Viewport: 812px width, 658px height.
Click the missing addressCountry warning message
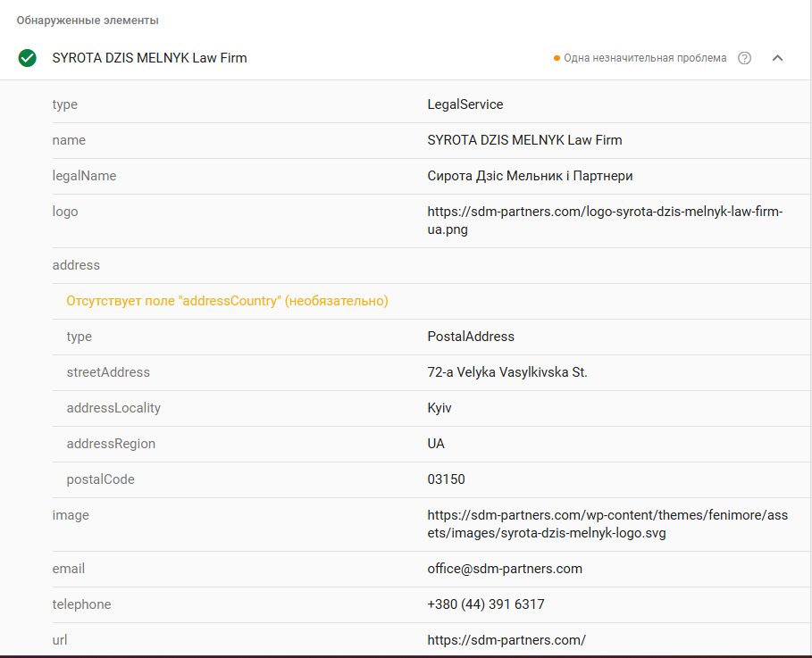point(227,301)
